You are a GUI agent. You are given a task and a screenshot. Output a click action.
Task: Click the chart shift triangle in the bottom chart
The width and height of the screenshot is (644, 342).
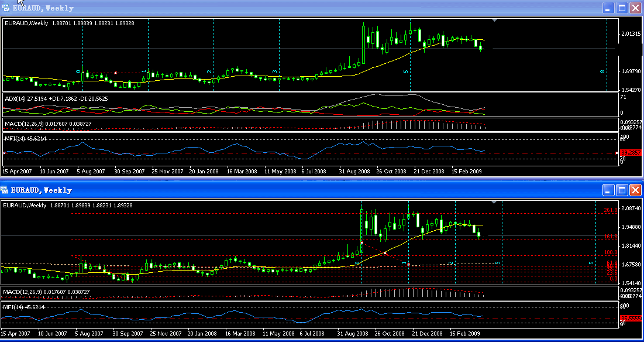click(494, 202)
